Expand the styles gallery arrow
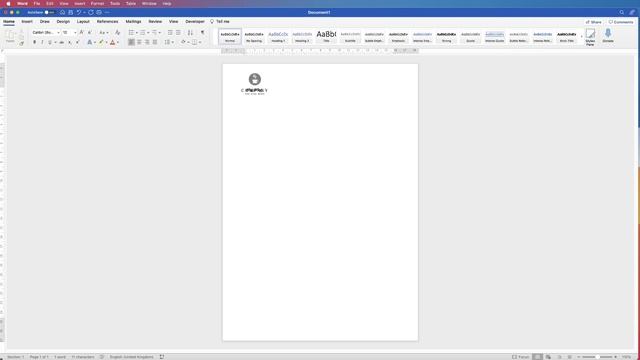640x360 pixels. pyautogui.click(x=582, y=37)
